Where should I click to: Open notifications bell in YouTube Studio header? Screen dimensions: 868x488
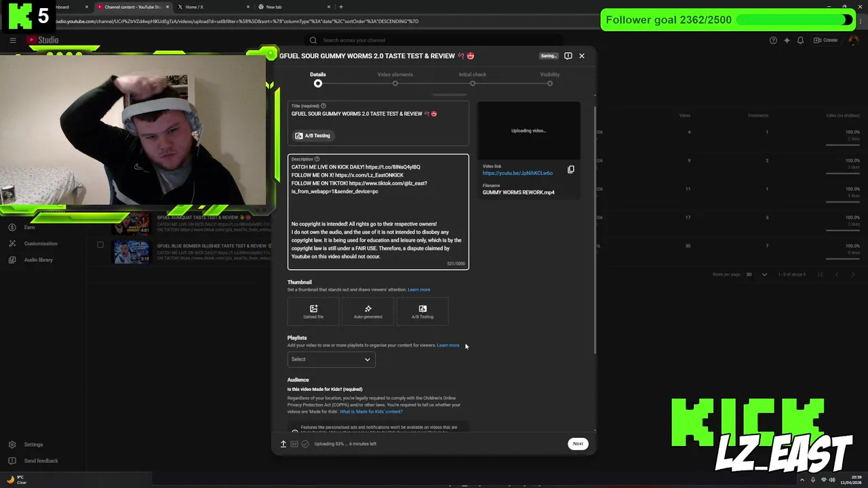[800, 40]
